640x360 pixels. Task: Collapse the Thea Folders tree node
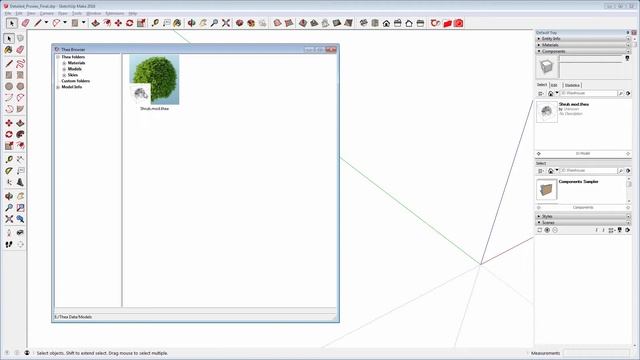point(58,57)
